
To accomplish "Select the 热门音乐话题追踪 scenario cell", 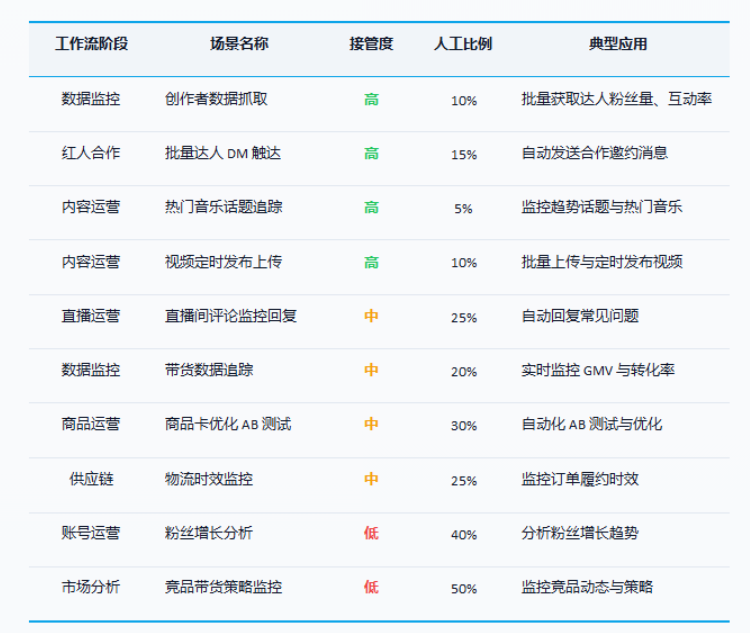I will (x=224, y=207).
